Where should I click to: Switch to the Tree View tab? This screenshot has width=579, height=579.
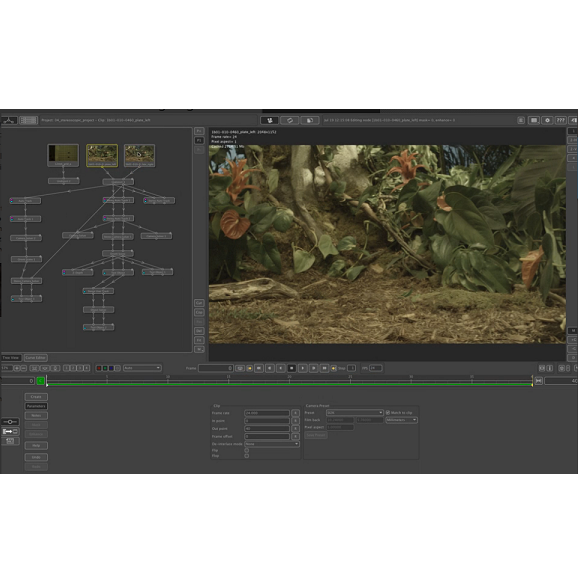point(11,358)
